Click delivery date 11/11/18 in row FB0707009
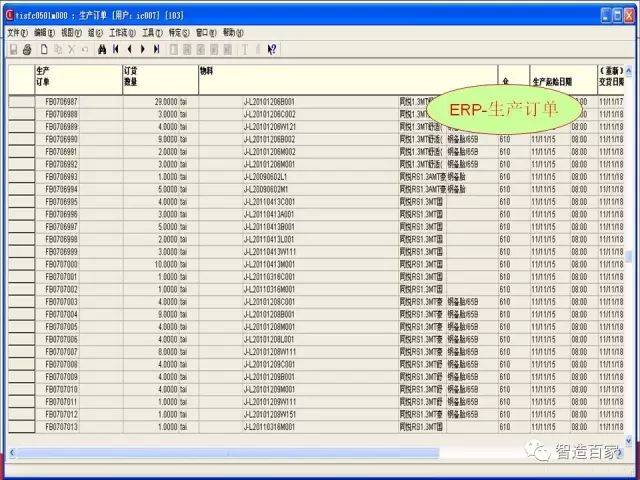The height and width of the screenshot is (480, 640). 611,377
